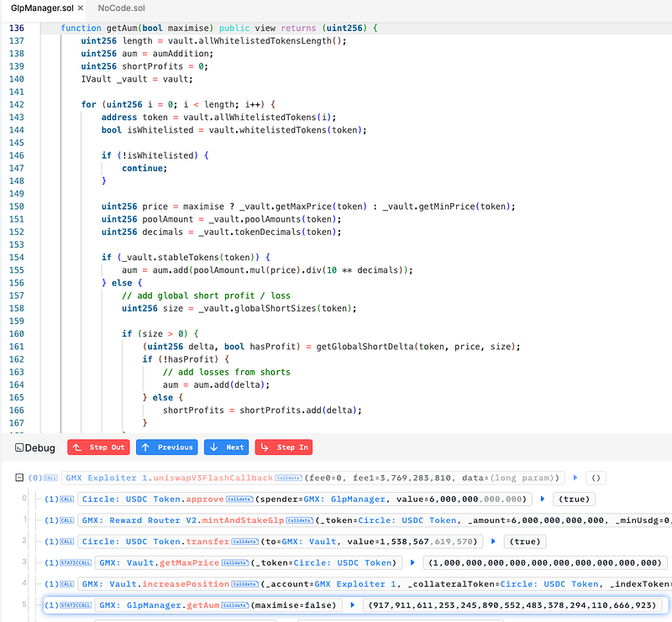This screenshot has height=622, width=672.
Task: Switch to the NoCode.sol tab
Action: [120, 8]
